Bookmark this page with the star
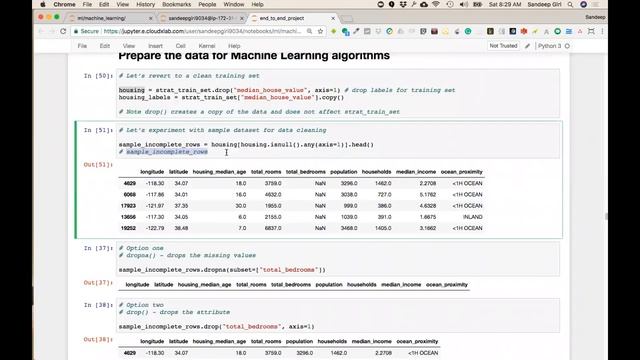 coord(320,31)
